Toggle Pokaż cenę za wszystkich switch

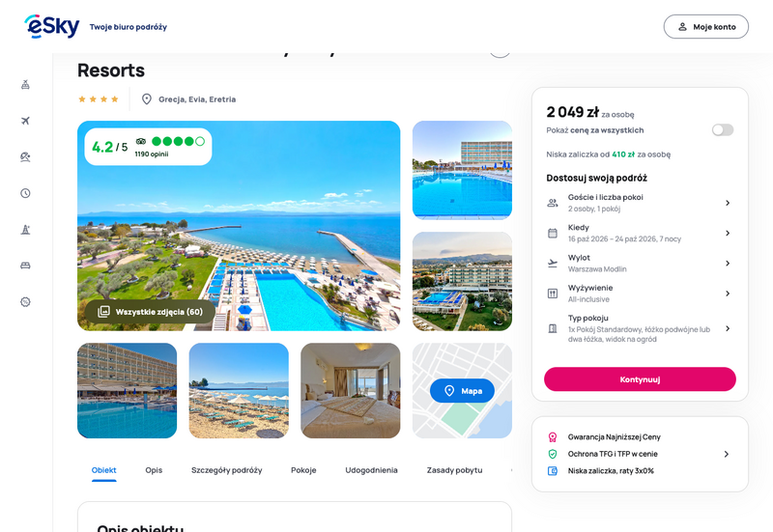(723, 130)
